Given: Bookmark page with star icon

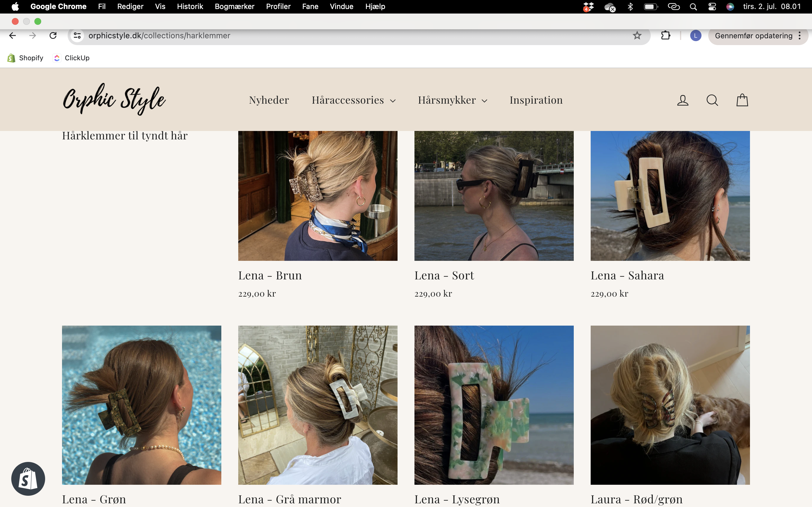Looking at the screenshot, I should click(x=637, y=35).
